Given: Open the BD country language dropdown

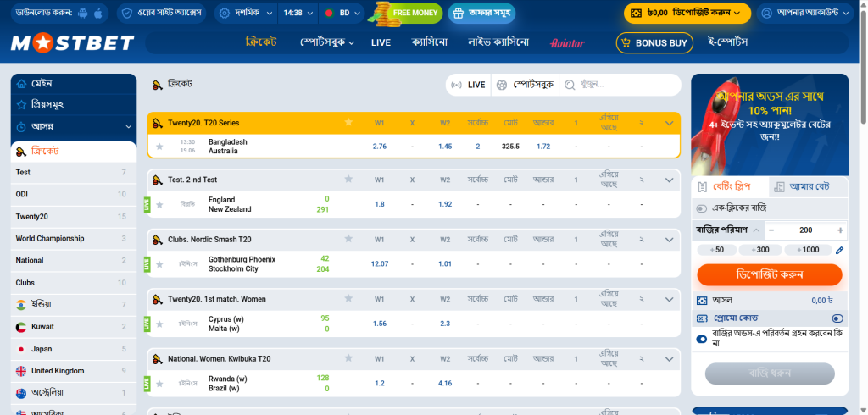Looking at the screenshot, I should pos(342,13).
